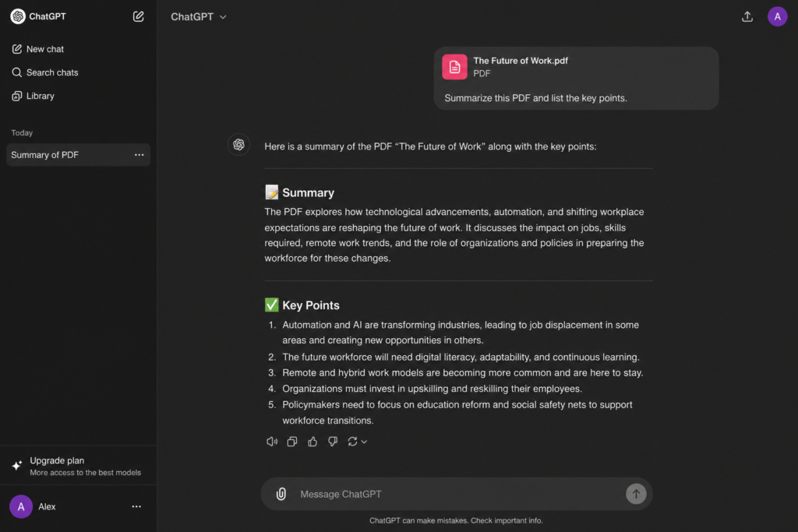The height and width of the screenshot is (532, 798).
Task: Click key point about Policymakers and education reform
Action: pyautogui.click(x=457, y=413)
